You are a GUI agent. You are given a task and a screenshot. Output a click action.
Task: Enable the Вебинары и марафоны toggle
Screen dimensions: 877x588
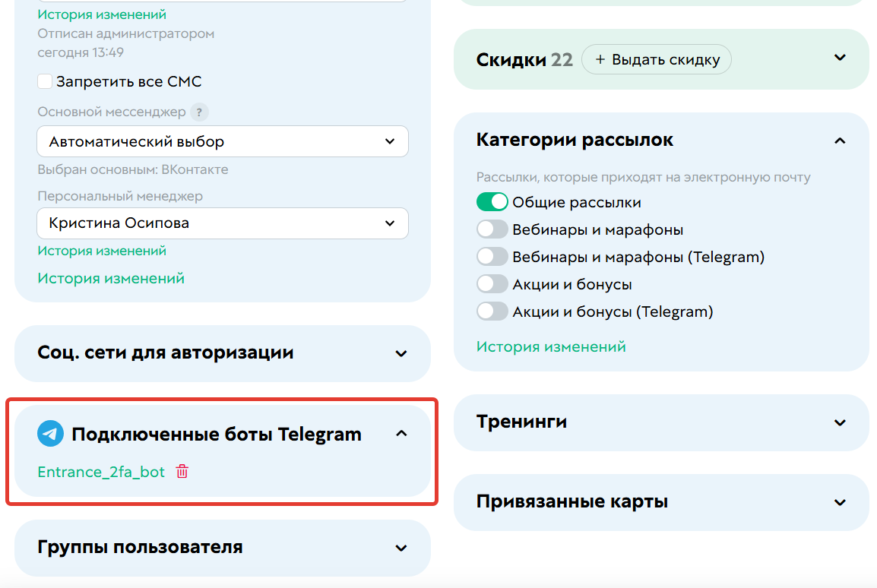tap(492, 229)
